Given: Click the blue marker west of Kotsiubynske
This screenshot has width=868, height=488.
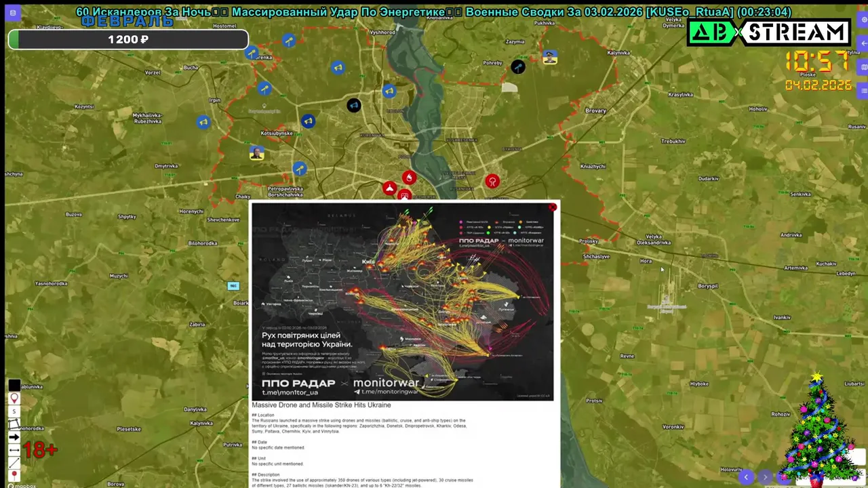Looking at the screenshot, I should point(203,122).
